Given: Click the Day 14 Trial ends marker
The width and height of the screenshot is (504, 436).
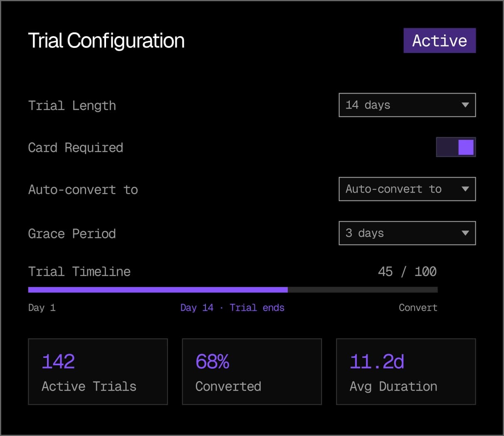Looking at the screenshot, I should pyautogui.click(x=232, y=307).
